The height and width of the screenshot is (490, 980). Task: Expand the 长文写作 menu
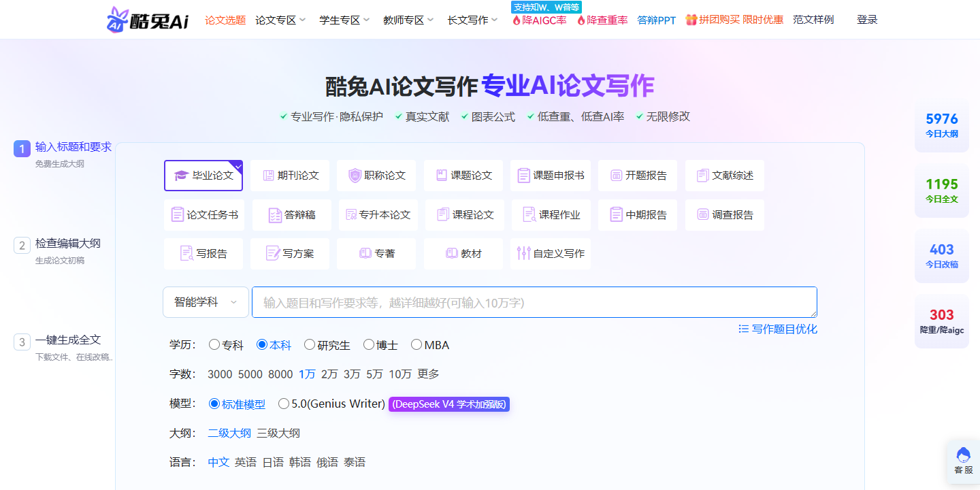(473, 20)
